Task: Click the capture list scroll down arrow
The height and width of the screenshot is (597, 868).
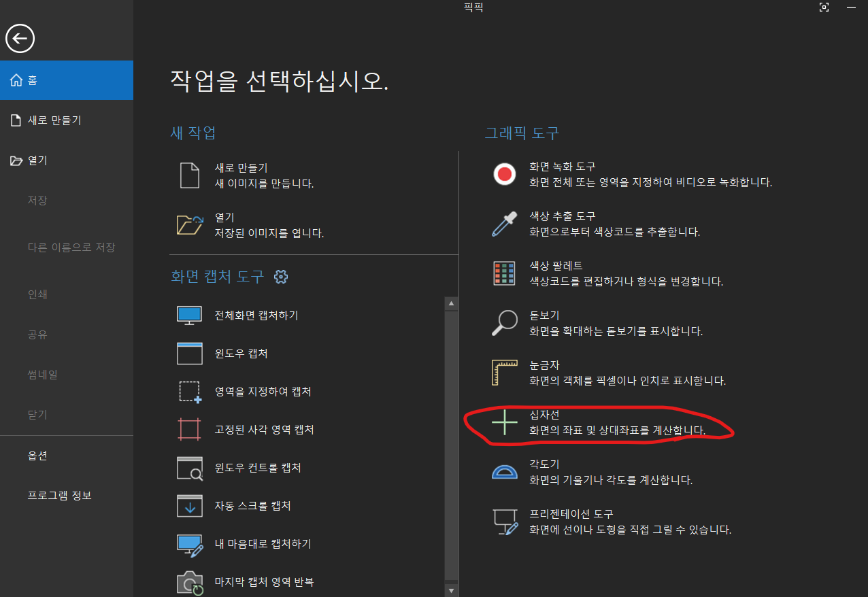Action: point(451,590)
